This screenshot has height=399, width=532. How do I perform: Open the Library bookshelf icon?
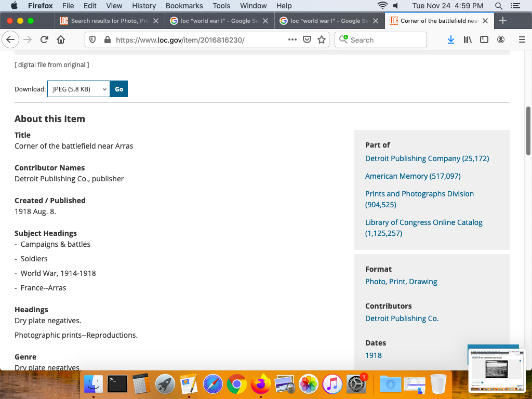click(x=468, y=40)
